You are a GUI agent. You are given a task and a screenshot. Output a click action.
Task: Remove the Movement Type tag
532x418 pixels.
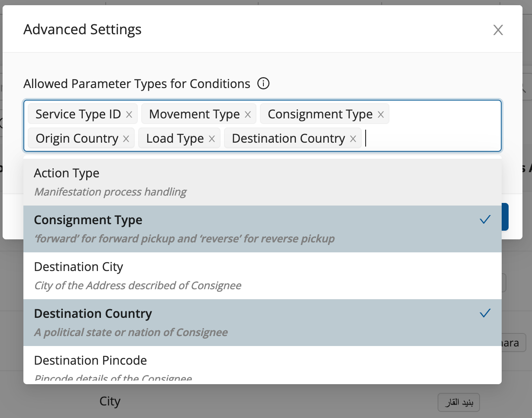pos(248,114)
